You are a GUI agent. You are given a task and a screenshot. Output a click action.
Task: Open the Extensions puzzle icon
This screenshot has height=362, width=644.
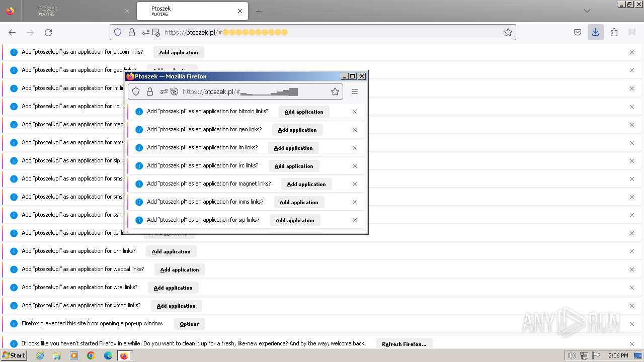(x=614, y=32)
